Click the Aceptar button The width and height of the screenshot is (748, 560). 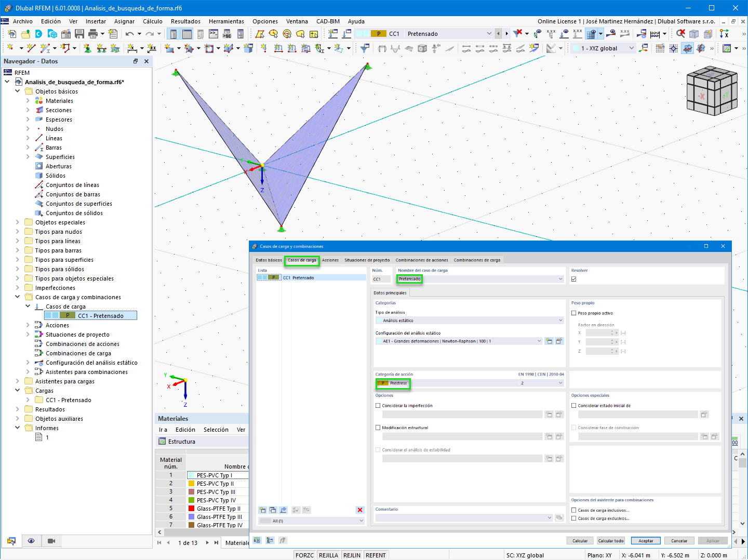point(646,541)
